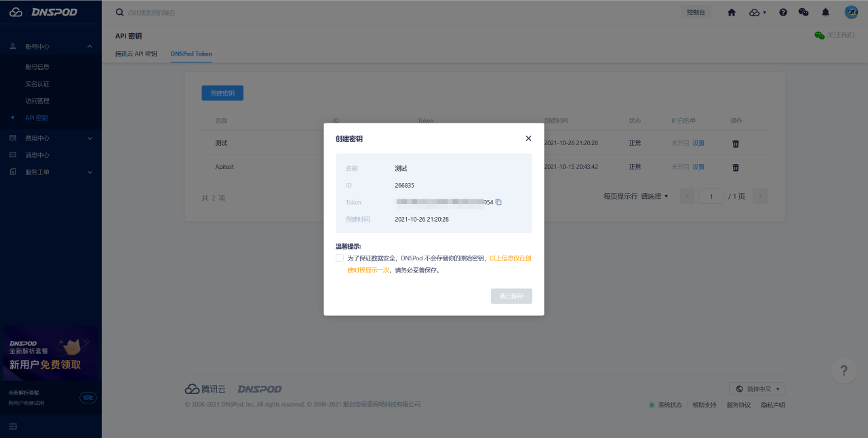
Task: Close the 创建密钥 dialog
Action: click(528, 138)
